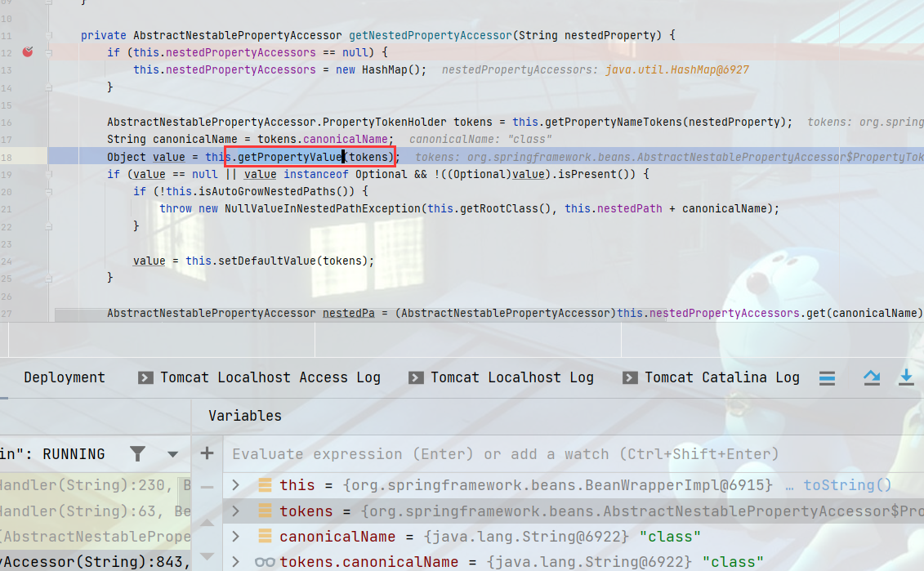Collapse the getNestedPropertyAccessor method fold marker

(x=49, y=35)
